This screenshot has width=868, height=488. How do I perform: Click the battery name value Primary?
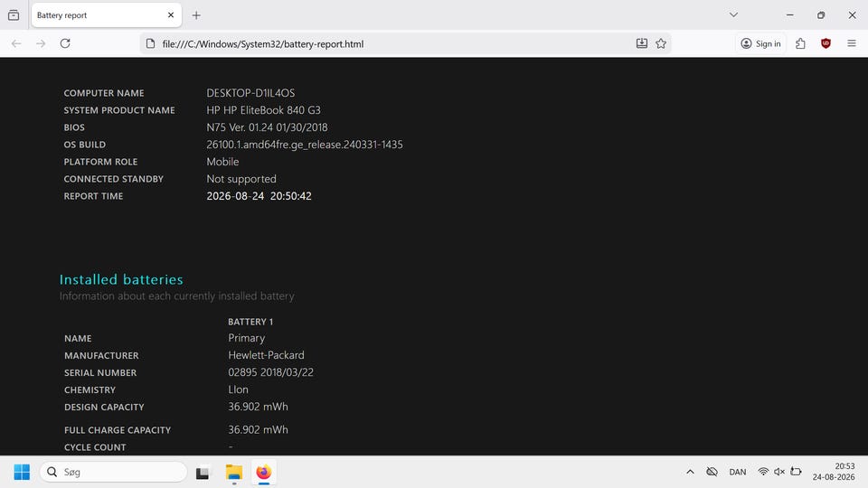246,338
